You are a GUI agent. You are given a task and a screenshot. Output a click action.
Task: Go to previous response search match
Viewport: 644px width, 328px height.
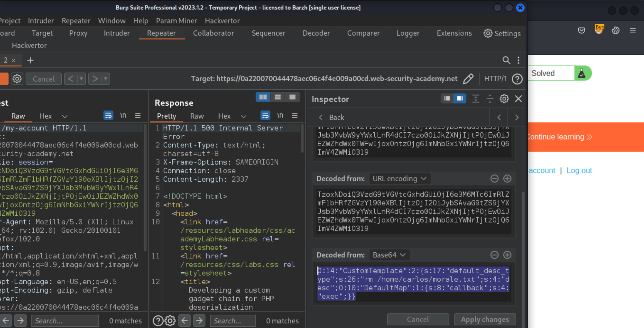[184, 320]
